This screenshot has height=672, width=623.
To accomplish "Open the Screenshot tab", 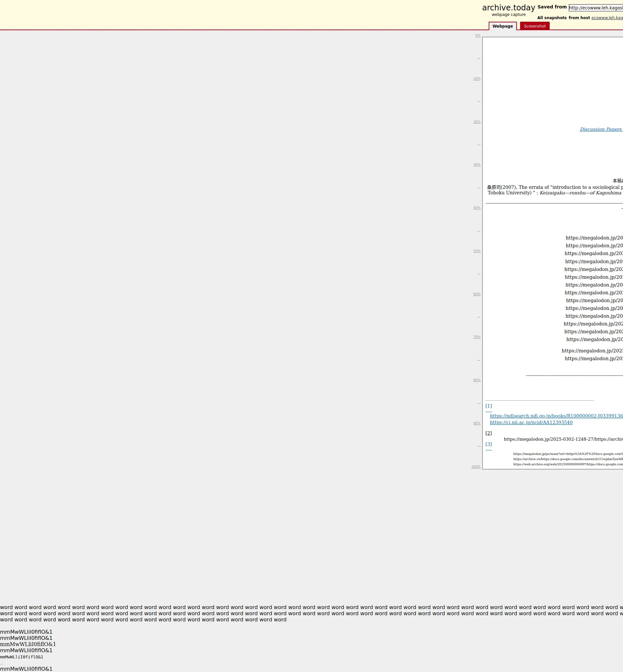I will [534, 26].
